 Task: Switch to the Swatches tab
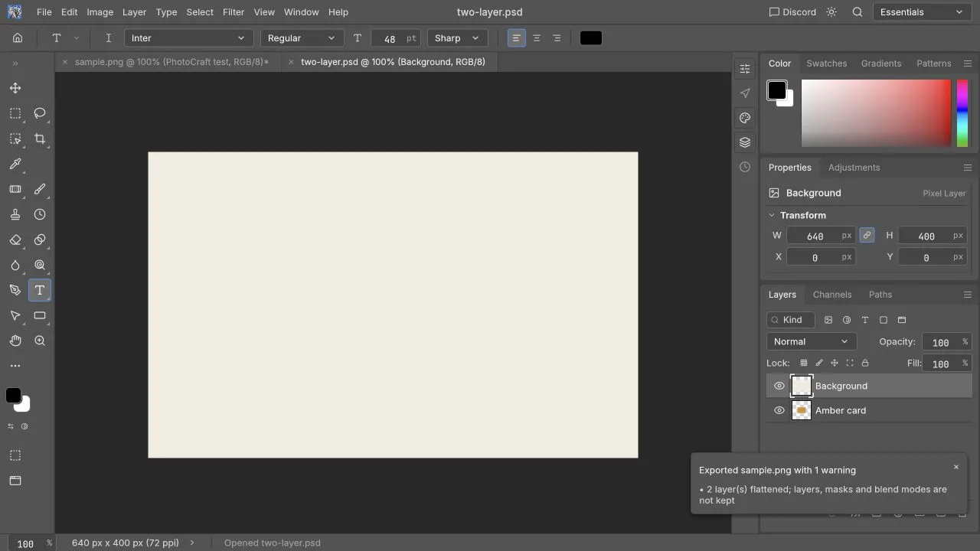coord(827,64)
